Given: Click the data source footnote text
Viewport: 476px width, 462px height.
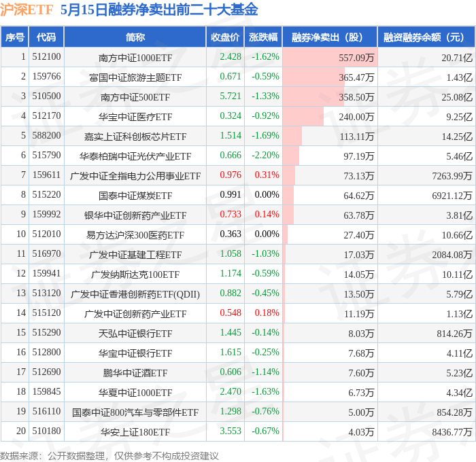Looking at the screenshot, I should tap(109, 456).
